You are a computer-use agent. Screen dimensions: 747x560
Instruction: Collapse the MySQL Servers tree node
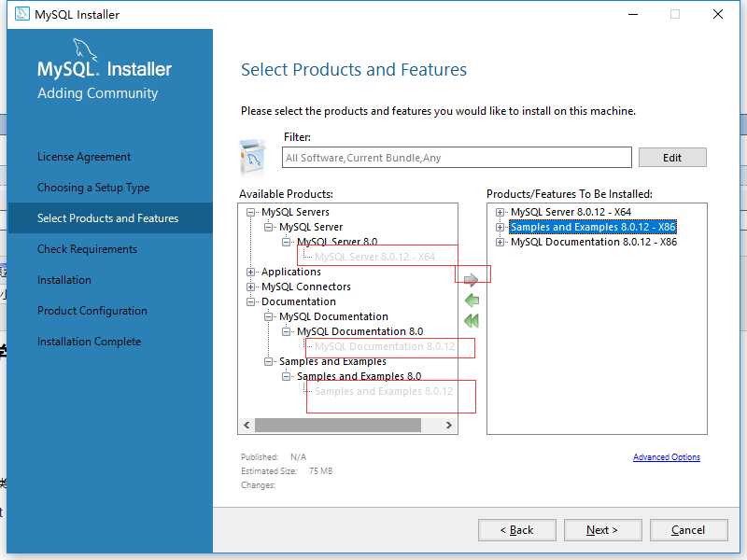[250, 212]
